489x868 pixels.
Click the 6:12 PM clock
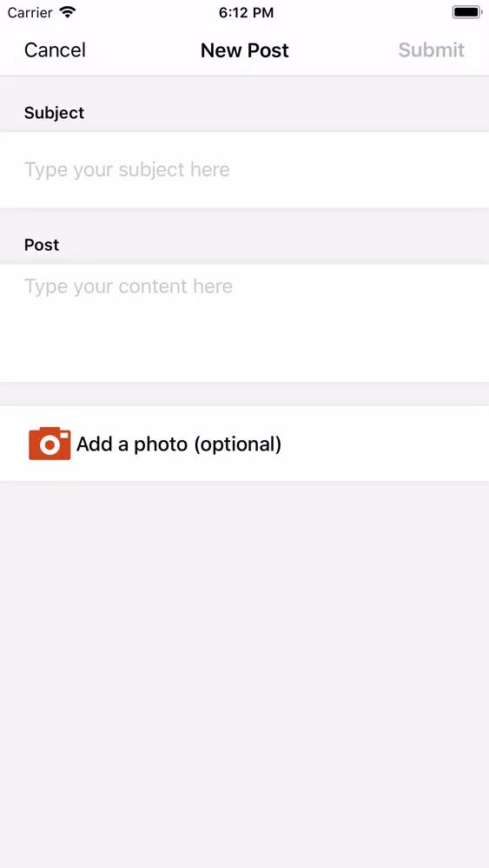click(246, 13)
